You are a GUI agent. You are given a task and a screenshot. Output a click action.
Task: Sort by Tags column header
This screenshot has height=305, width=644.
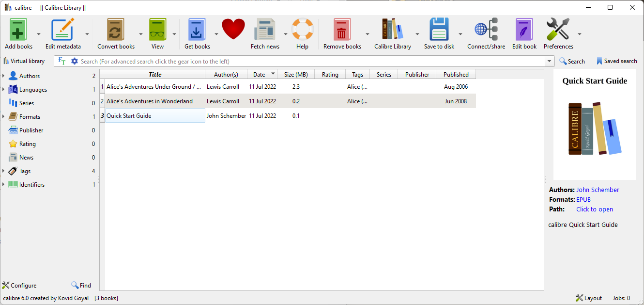point(357,74)
